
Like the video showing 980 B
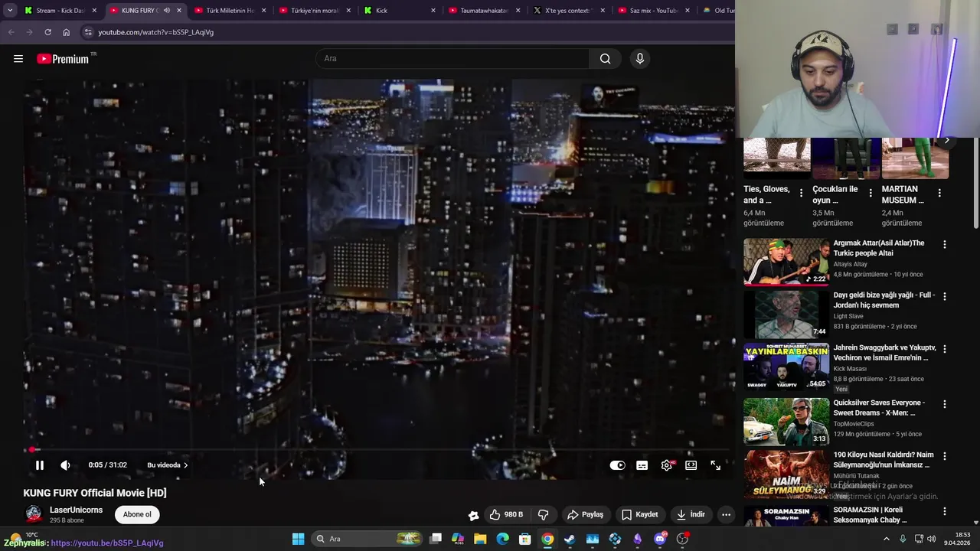pos(507,514)
